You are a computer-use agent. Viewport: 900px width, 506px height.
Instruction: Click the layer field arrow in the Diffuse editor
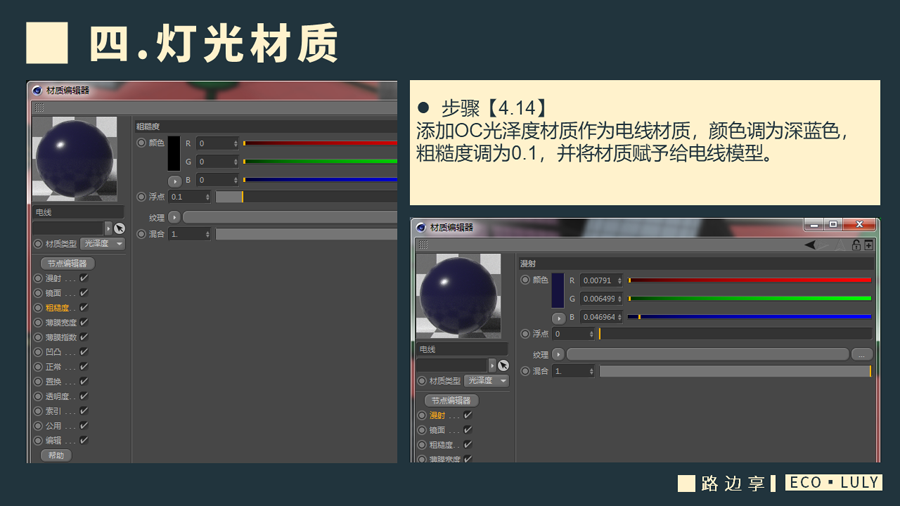pos(492,365)
